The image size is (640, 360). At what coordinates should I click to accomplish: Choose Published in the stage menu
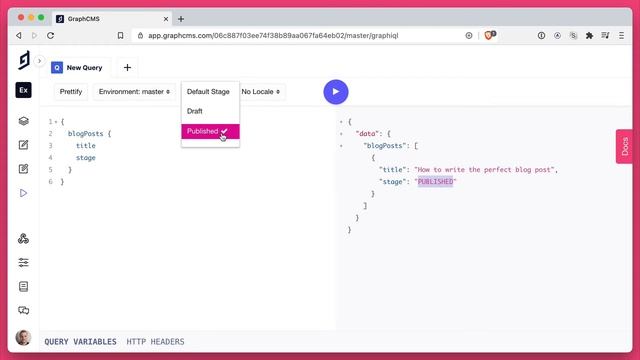[x=210, y=131]
